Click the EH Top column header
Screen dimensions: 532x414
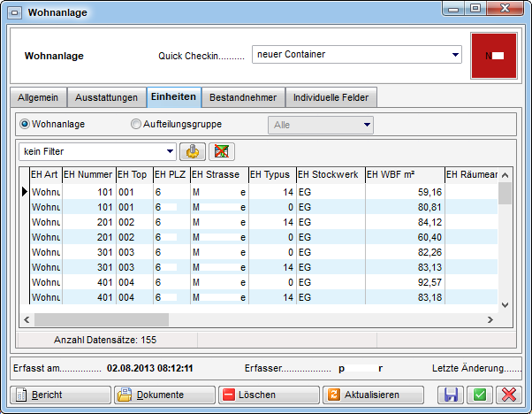pyautogui.click(x=134, y=174)
